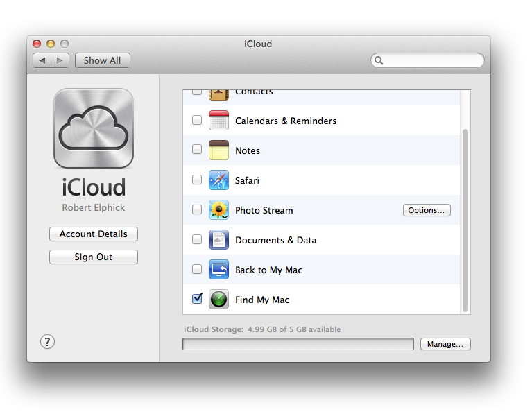The width and height of the screenshot is (532, 414).
Task: Click the services list scrollbar
Action: point(465,221)
